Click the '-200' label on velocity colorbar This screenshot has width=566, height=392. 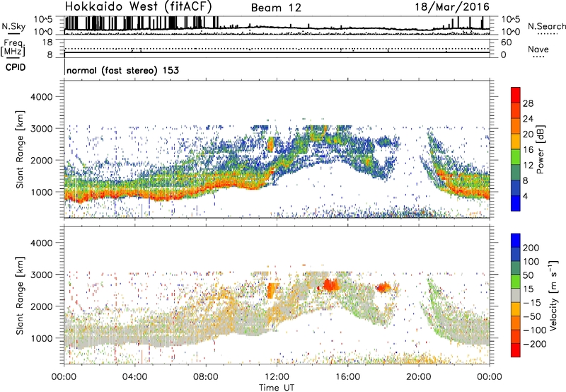(534, 344)
